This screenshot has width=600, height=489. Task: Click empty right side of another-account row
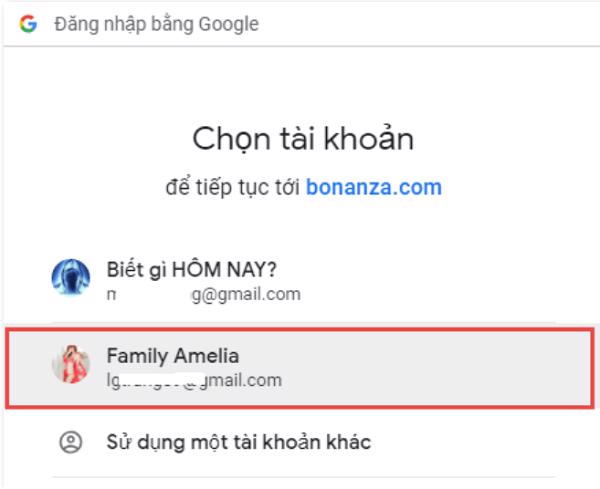(x=480, y=441)
